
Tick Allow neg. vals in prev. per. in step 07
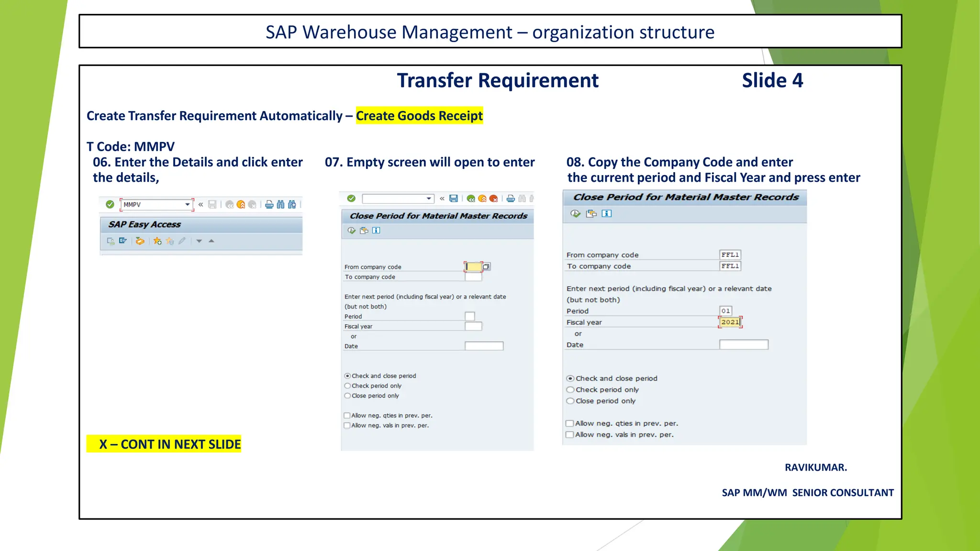(x=347, y=425)
